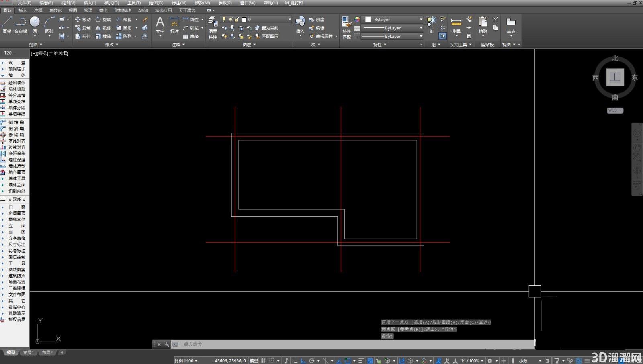Click the Mirror (镜像) tool icon
643x364 pixels.
(98, 28)
